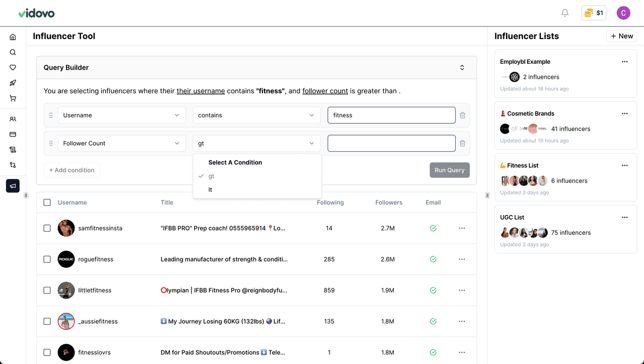Open notifications with the bell icon

point(565,12)
